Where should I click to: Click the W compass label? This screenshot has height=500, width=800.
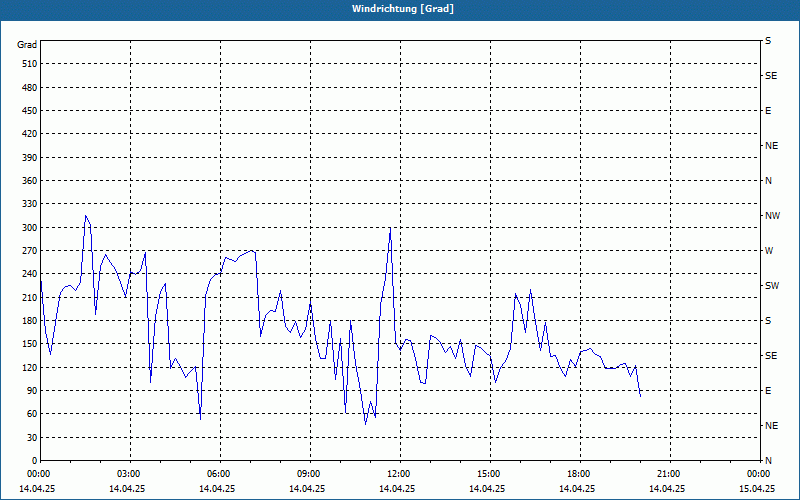click(x=769, y=251)
